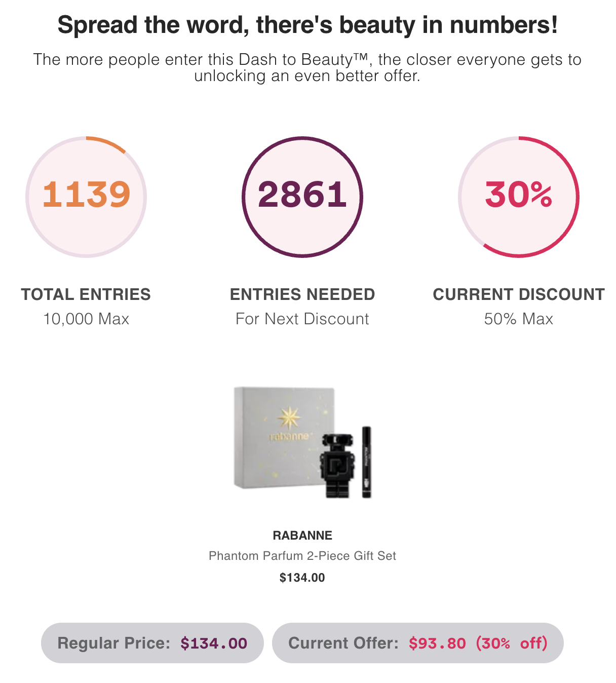
Task: Click the ENTRIES NEEDED label
Action: click(x=302, y=294)
